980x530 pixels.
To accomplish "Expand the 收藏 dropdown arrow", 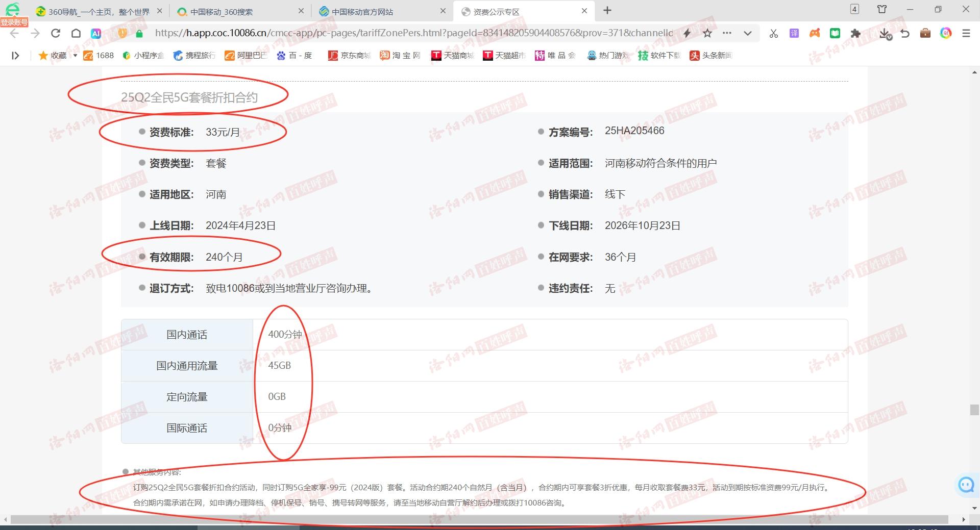I will 75,55.
